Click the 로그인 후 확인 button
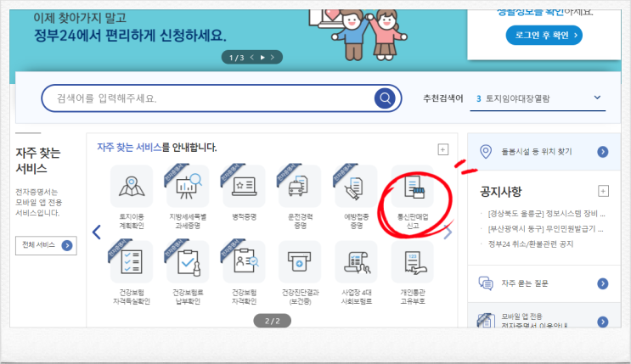 pos(544,36)
